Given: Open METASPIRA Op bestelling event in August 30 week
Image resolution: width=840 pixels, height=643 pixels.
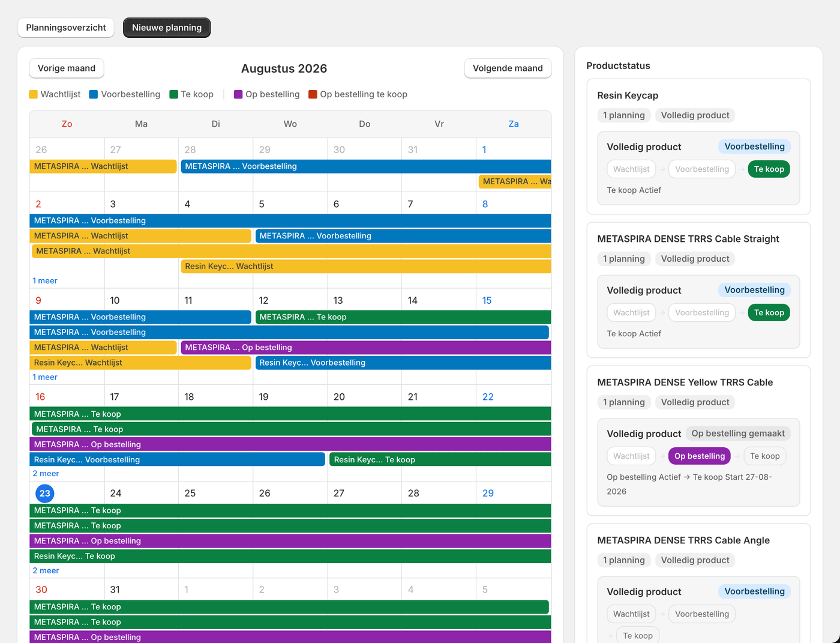Looking at the screenshot, I should [x=290, y=637].
